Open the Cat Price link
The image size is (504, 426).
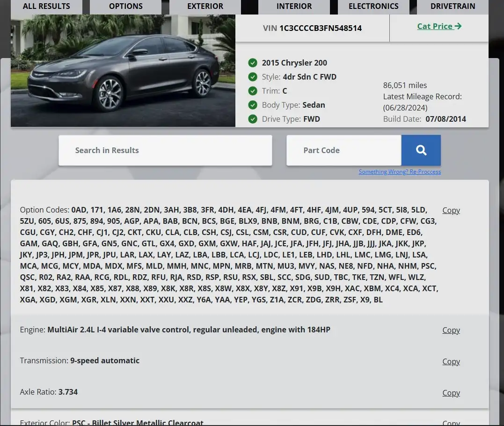[439, 26]
